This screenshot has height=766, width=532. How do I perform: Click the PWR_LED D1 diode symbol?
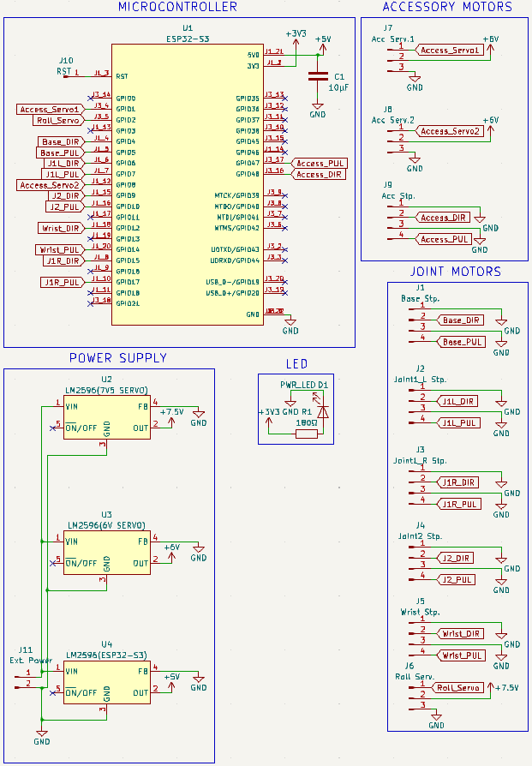click(x=323, y=411)
